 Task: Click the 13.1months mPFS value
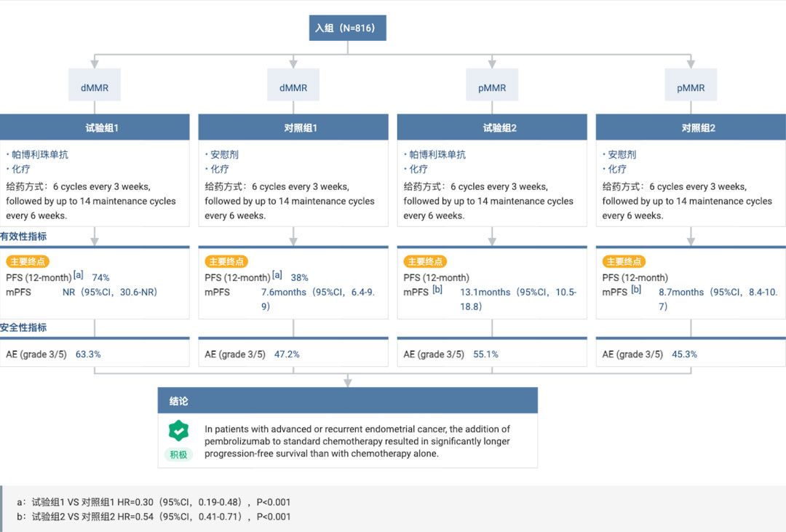pos(485,292)
